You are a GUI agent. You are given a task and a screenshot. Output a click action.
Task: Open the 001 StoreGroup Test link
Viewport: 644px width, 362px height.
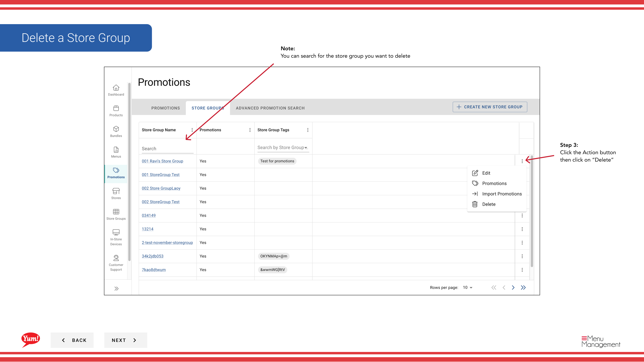pyautogui.click(x=161, y=175)
